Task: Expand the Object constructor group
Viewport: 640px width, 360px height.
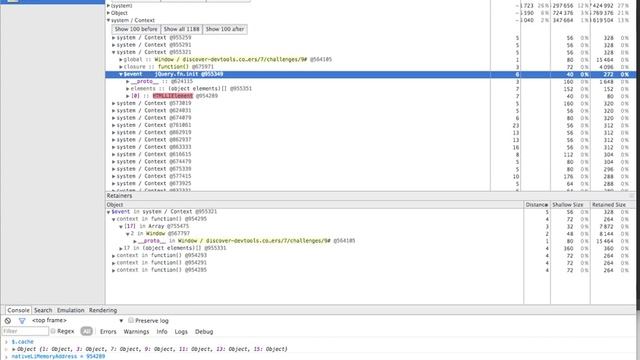Action: coord(109,13)
